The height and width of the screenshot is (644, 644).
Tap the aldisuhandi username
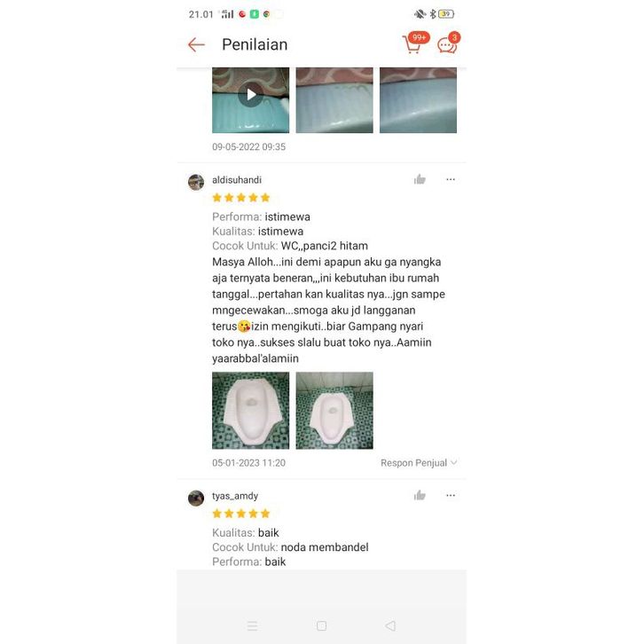[237, 180]
